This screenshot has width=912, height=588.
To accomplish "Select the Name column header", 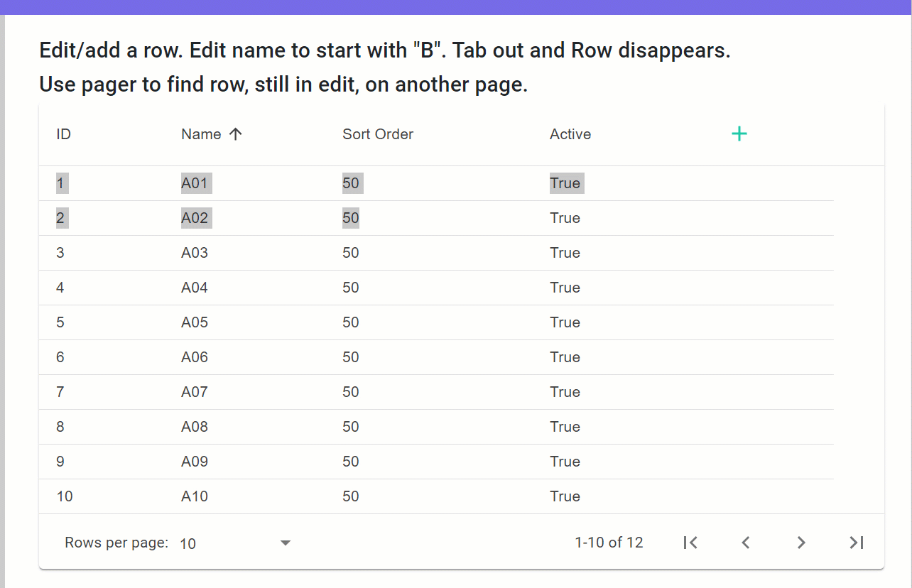I will click(x=200, y=134).
